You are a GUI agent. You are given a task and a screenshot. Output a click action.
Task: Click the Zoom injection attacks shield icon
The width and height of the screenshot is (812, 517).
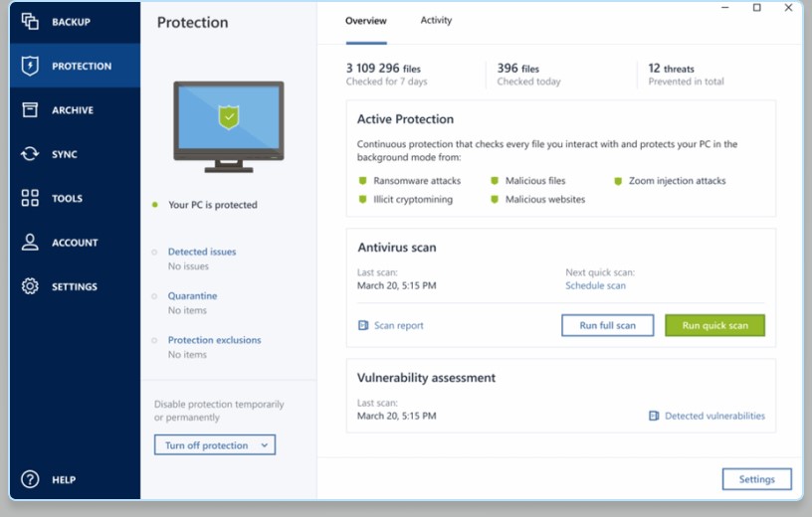tap(618, 181)
